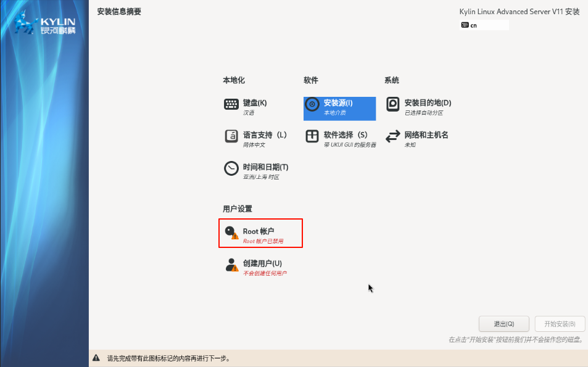Open 时间和日期(T) settings label

coord(265,167)
